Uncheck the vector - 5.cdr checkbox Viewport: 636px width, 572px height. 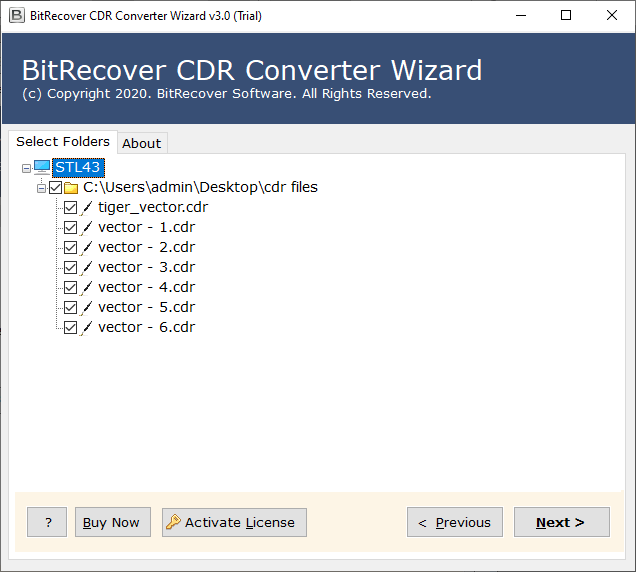click(x=71, y=308)
